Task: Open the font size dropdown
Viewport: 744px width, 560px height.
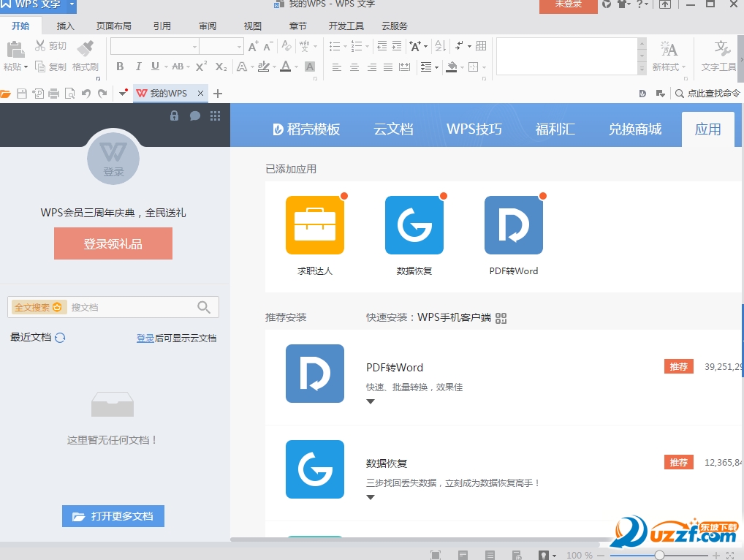Action: coord(239,47)
